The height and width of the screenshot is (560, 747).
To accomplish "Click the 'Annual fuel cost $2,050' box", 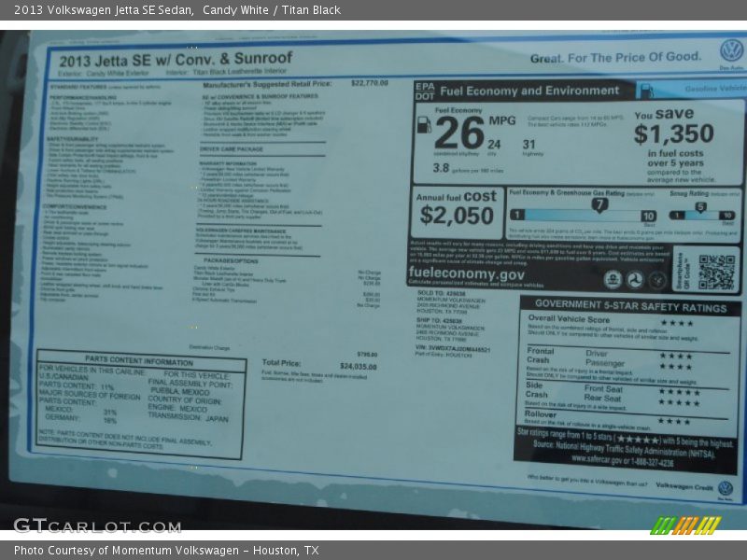I will coord(457,212).
